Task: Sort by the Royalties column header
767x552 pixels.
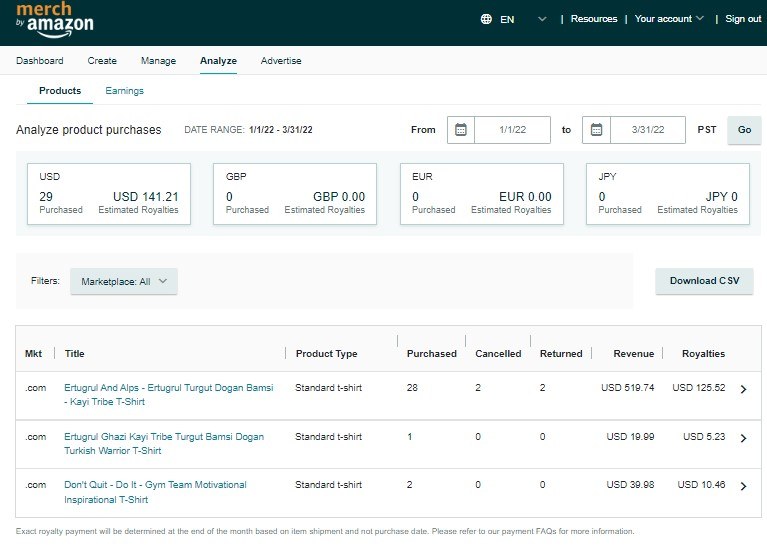Action: coord(703,353)
